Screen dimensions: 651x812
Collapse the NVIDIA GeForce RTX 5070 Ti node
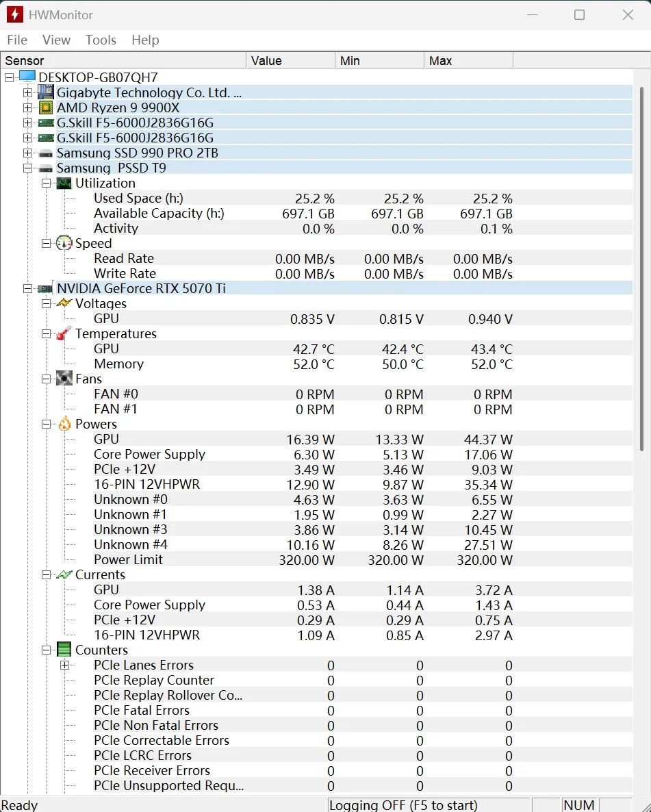pyautogui.click(x=27, y=288)
